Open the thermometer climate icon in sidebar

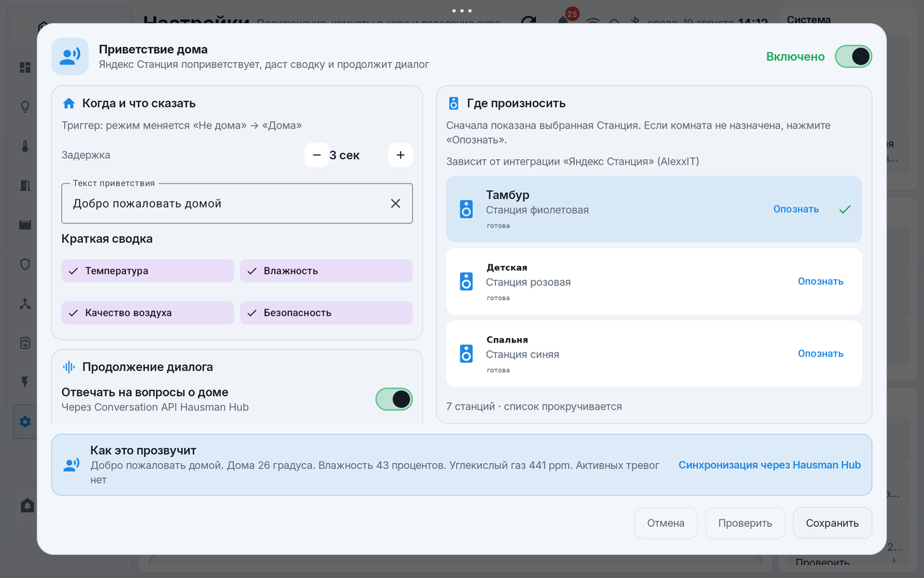click(25, 147)
